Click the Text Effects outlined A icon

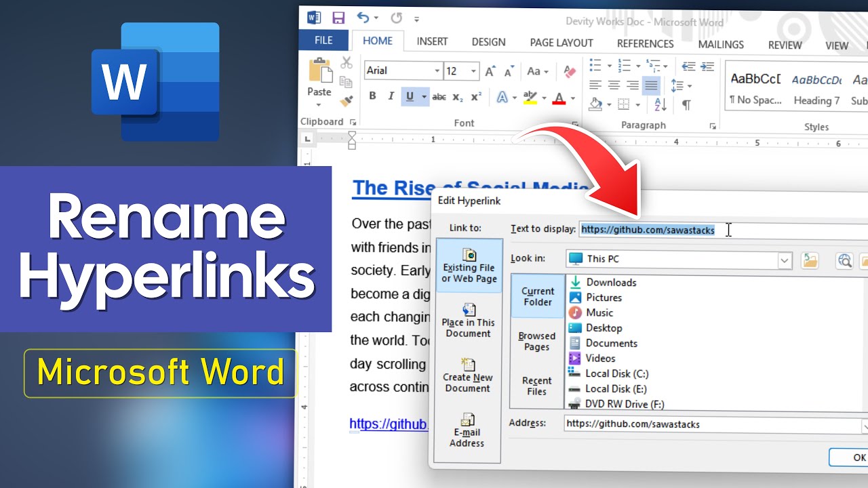pos(502,98)
